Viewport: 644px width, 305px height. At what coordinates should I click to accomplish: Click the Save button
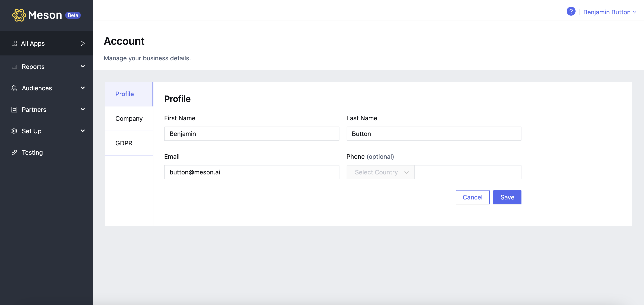pos(507,197)
